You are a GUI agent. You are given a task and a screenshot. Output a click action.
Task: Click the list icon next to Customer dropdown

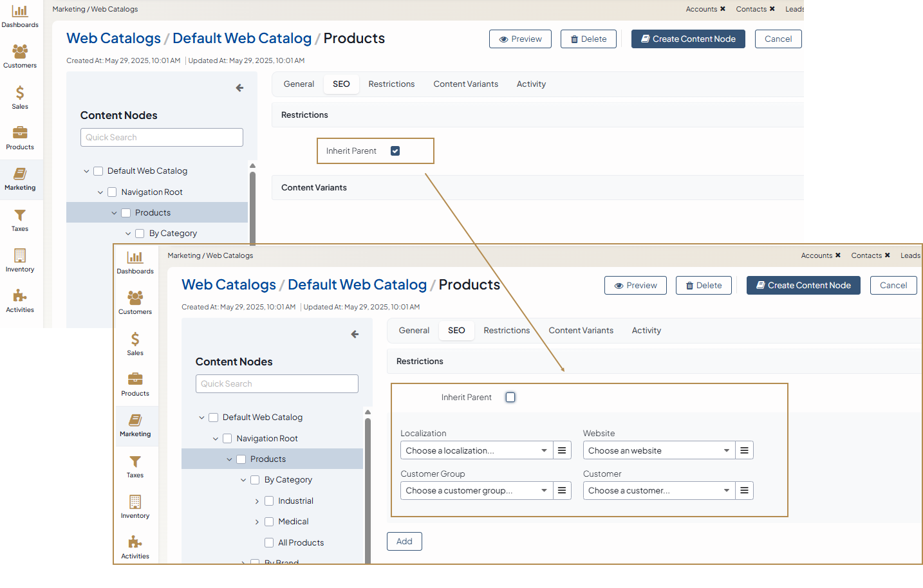(744, 491)
